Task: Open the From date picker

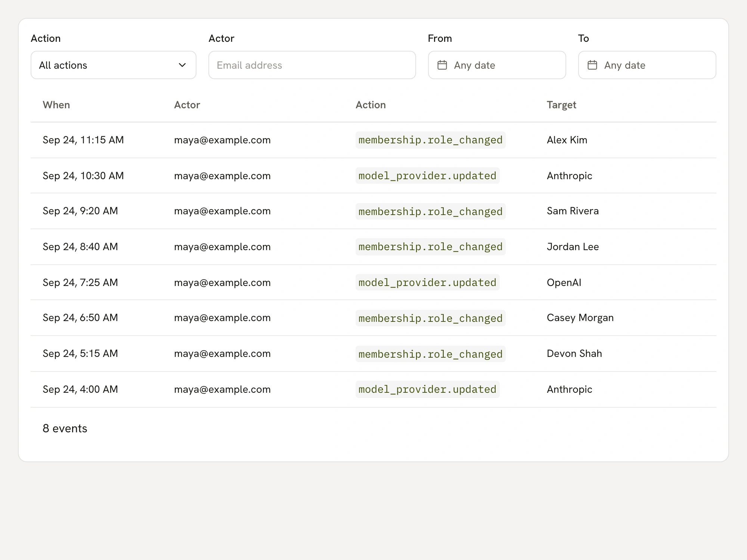Action: pos(497,65)
